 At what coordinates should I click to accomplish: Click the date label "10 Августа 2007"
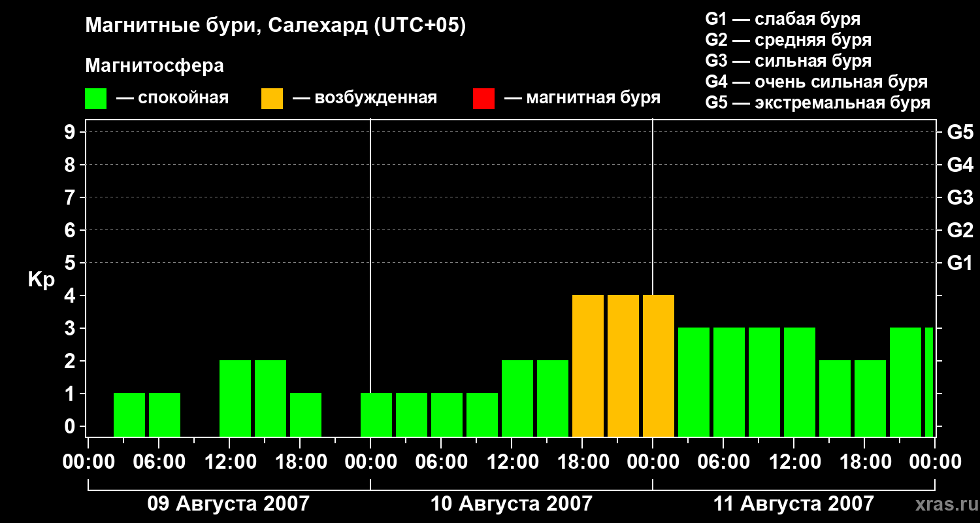(x=511, y=503)
